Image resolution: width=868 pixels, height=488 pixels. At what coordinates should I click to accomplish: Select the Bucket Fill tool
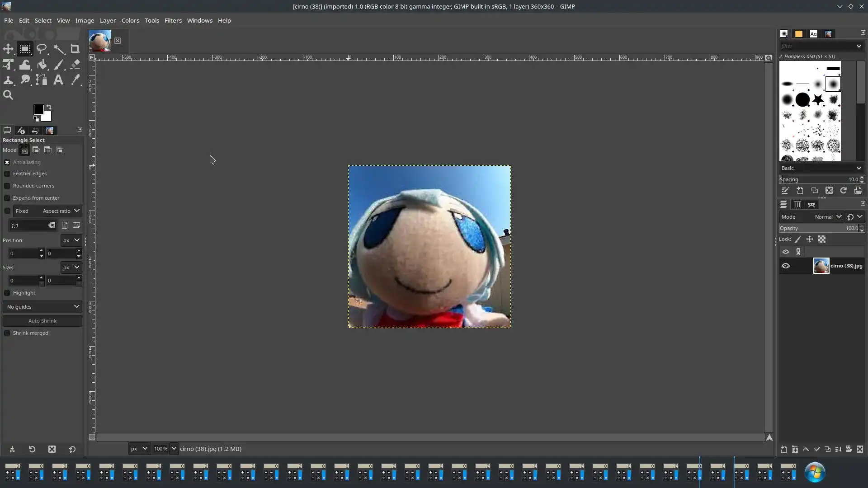point(42,65)
